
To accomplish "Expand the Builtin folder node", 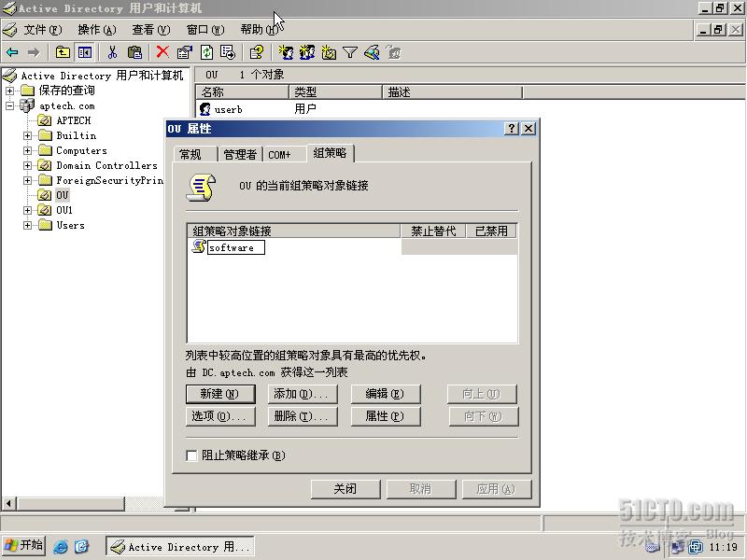I will click(28, 135).
